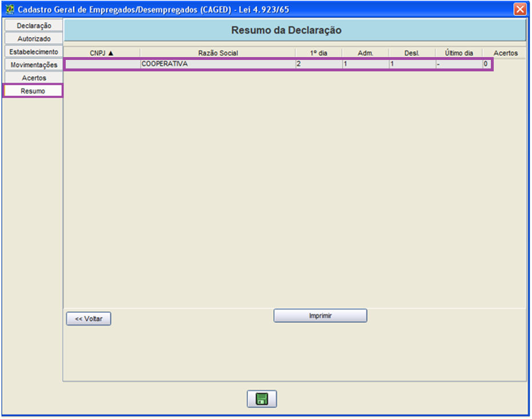Click the empty CNPJ cell in first row

tap(102, 65)
